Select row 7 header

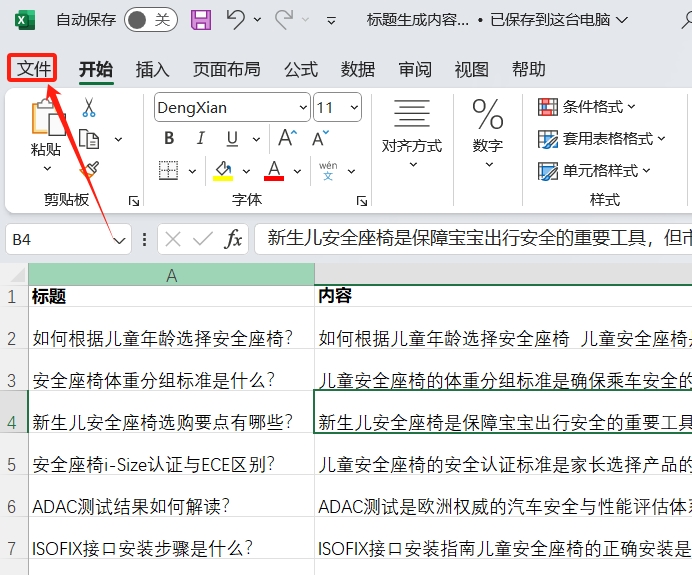pos(14,538)
